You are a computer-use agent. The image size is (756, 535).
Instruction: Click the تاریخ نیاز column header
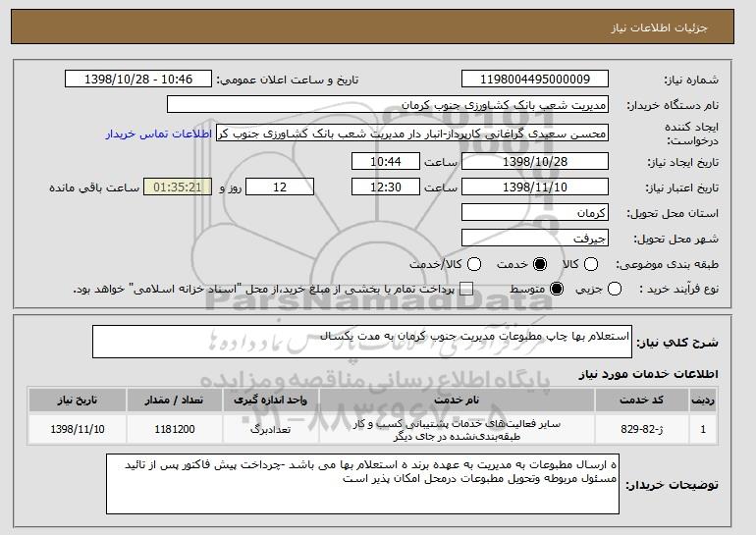pos(78,401)
